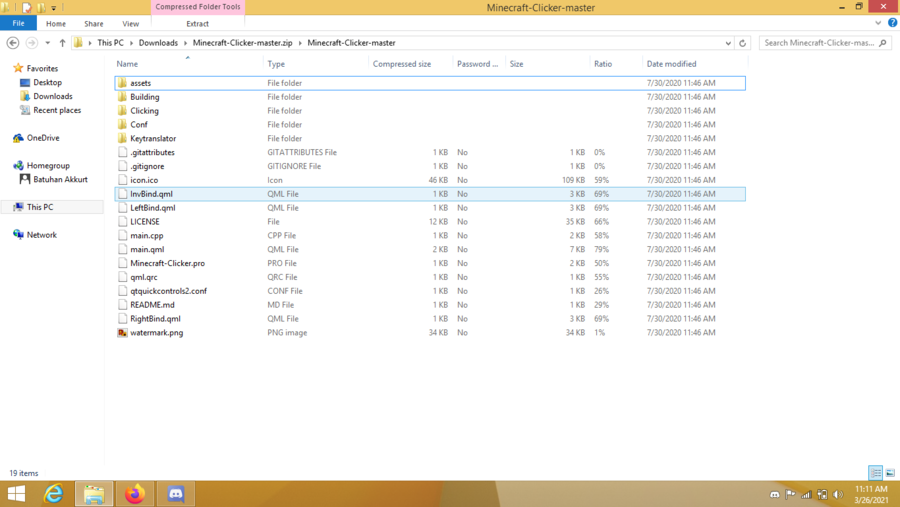The width and height of the screenshot is (900, 507).
Task: Select Favorites in the navigation pane
Action: pyautogui.click(x=42, y=68)
